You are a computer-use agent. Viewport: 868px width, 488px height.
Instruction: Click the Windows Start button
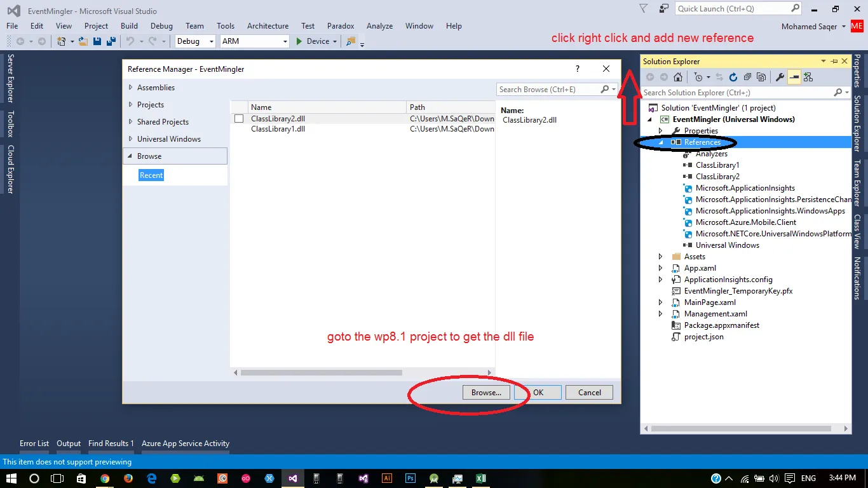coord(11,478)
